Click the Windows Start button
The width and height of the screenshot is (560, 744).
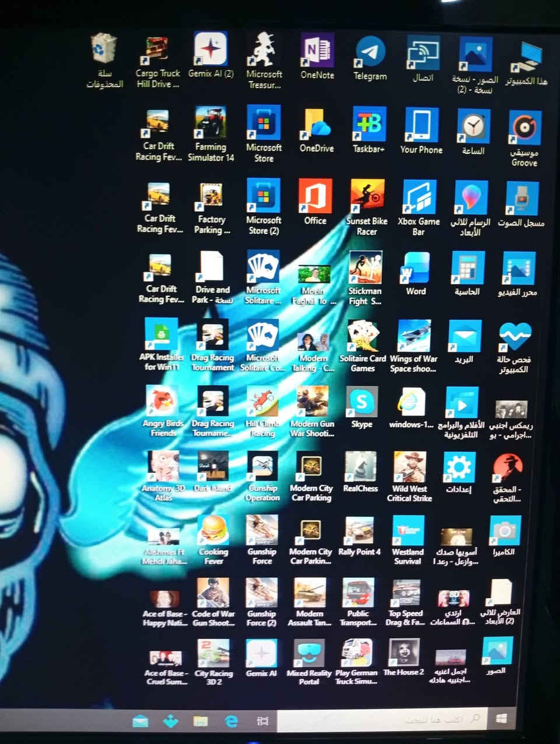502,718
